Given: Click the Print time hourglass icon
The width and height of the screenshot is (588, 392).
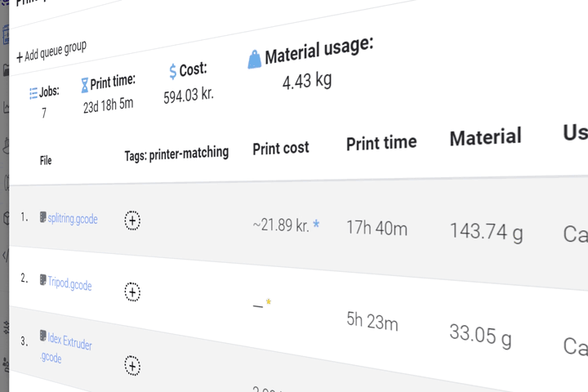Looking at the screenshot, I should pyautogui.click(x=85, y=85).
